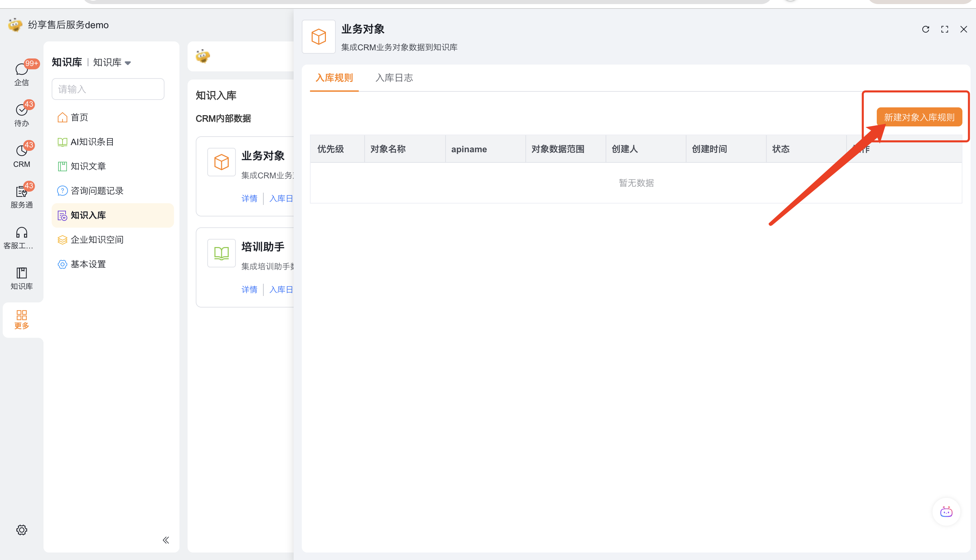976x560 pixels.
Task: Click the bee mascot icon in content header
Action: (203, 56)
